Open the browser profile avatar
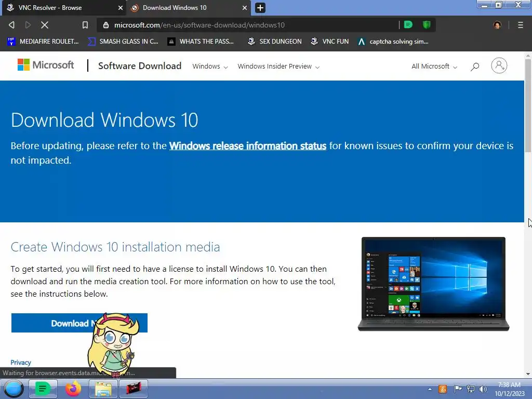532x399 pixels. coord(497,25)
